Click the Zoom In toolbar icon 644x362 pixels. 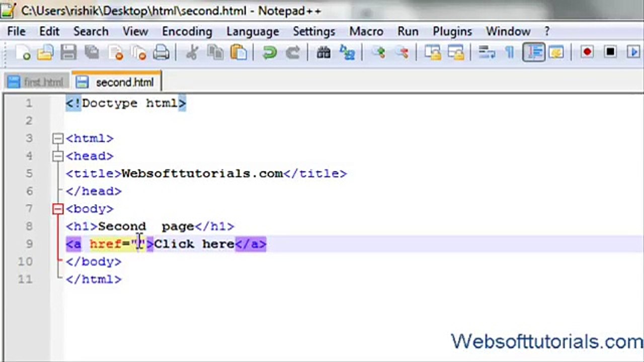point(378,52)
